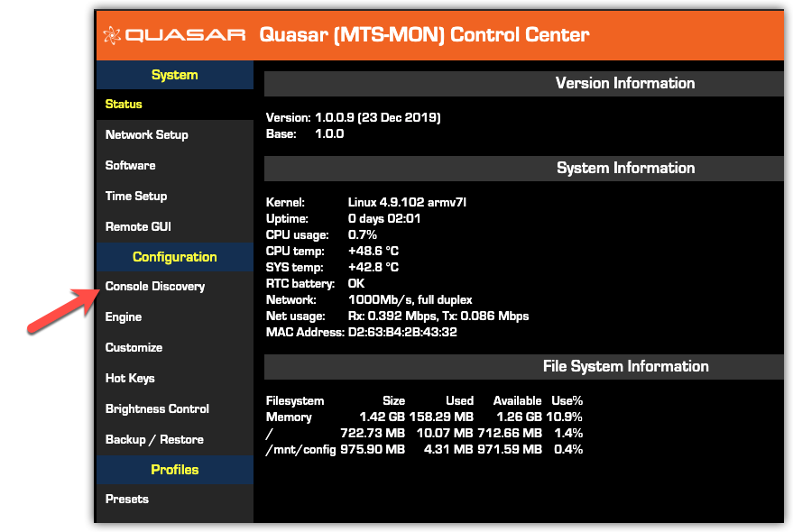Click the System Information heading
This screenshot has height=532, width=793.
point(625,168)
